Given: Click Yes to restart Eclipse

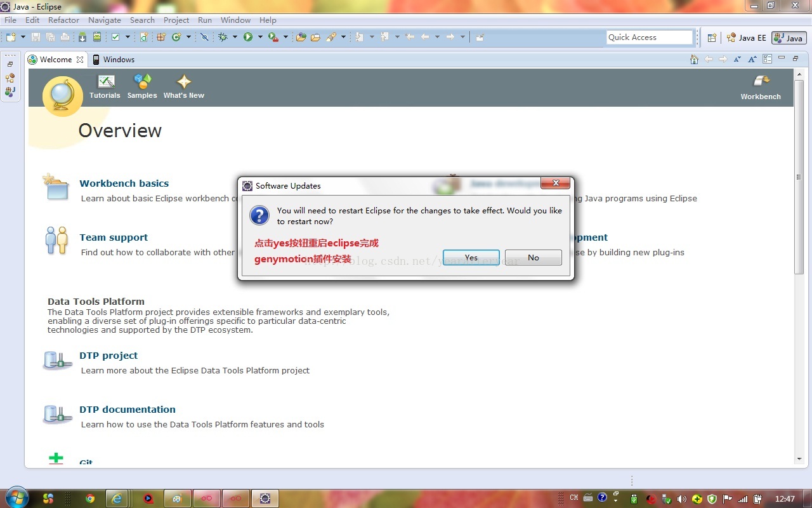Looking at the screenshot, I should click(471, 257).
